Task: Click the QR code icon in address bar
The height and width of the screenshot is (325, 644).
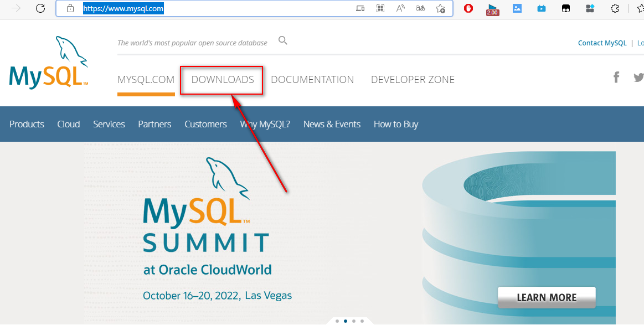Action: [x=380, y=8]
